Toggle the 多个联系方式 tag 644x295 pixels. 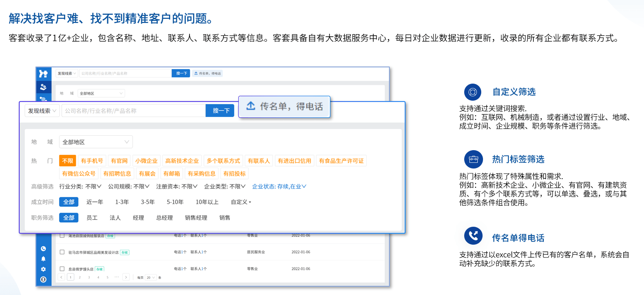click(x=224, y=161)
